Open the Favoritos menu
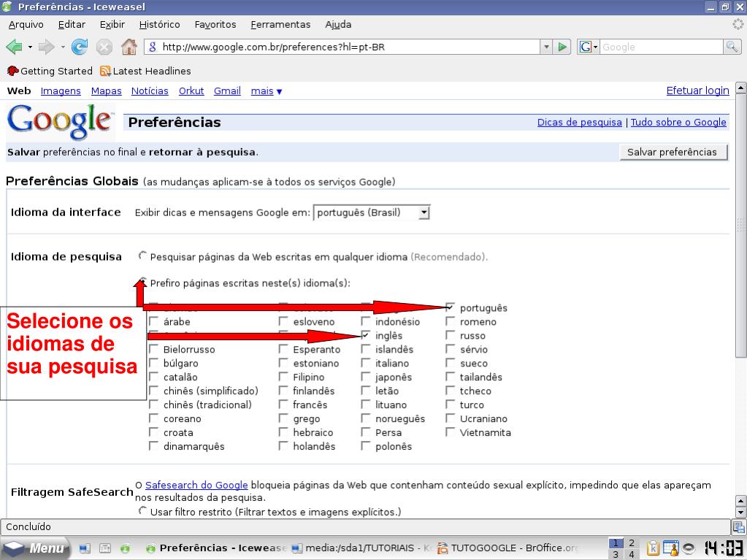The image size is (747, 560). pyautogui.click(x=215, y=24)
